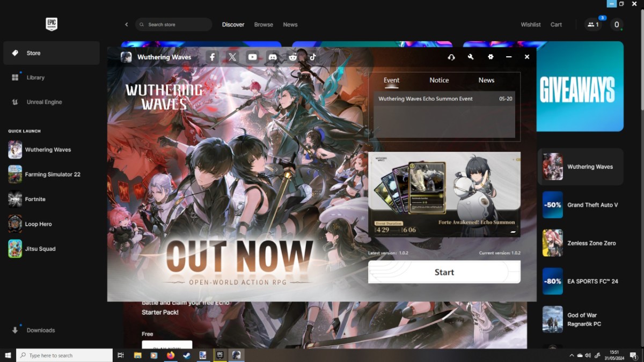Image resolution: width=644 pixels, height=362 pixels.
Task: Open the Facebook link in launcher header
Action: pyautogui.click(x=213, y=57)
